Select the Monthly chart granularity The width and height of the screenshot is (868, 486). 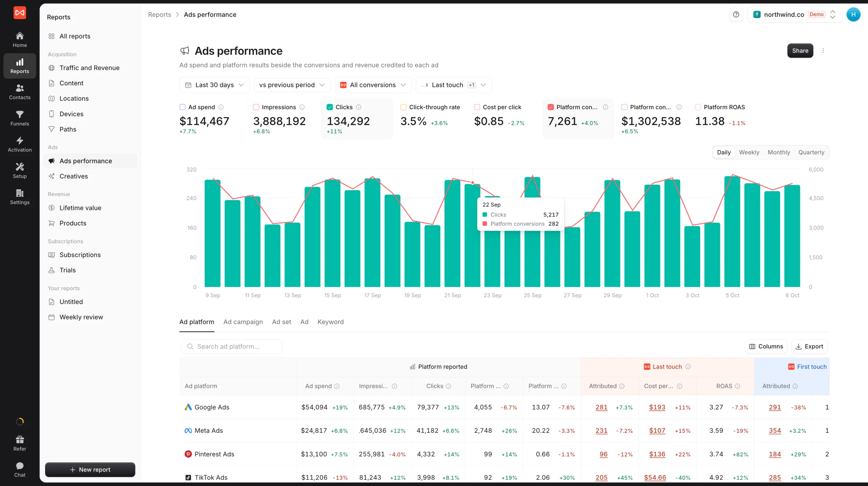pyautogui.click(x=779, y=152)
